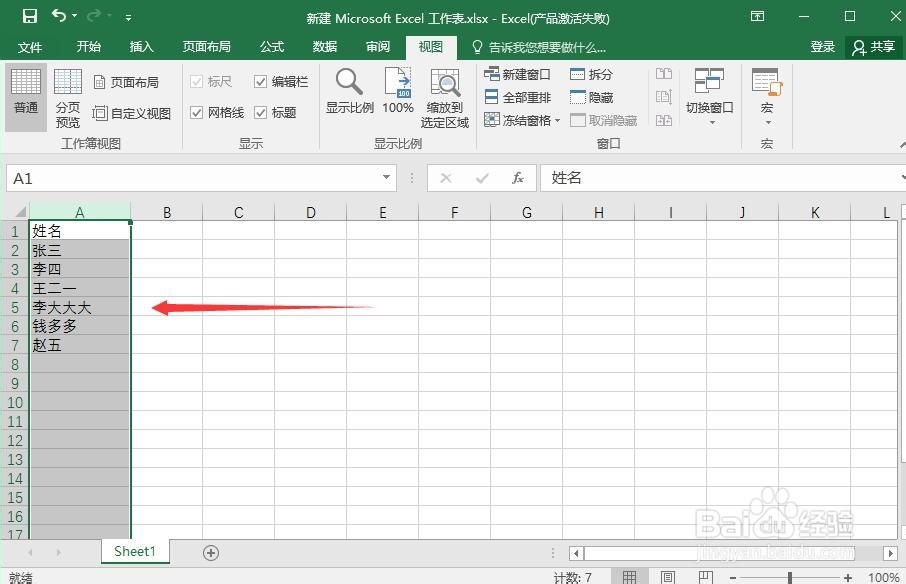The image size is (906, 584).
Task: Expand the Name Box dropdown arrow
Action: tap(387, 177)
